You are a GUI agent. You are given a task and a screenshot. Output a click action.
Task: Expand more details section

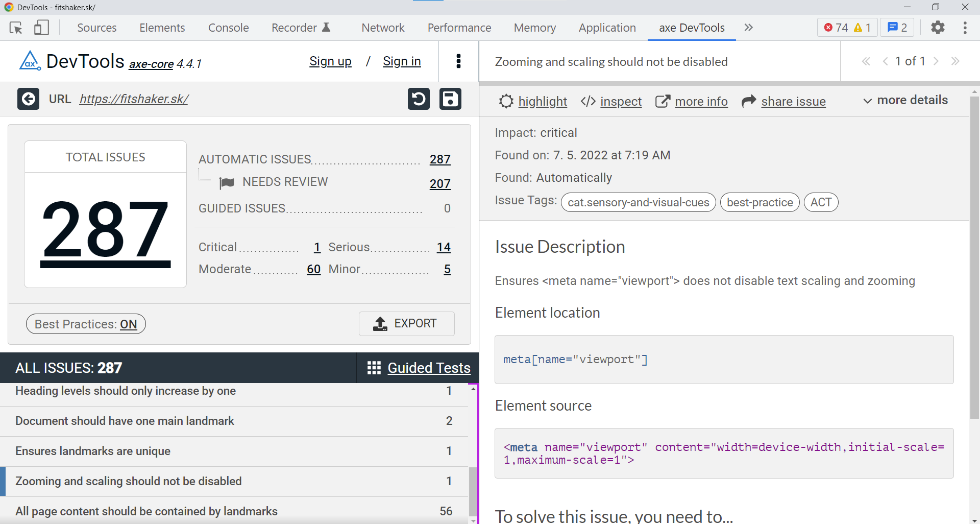(905, 101)
